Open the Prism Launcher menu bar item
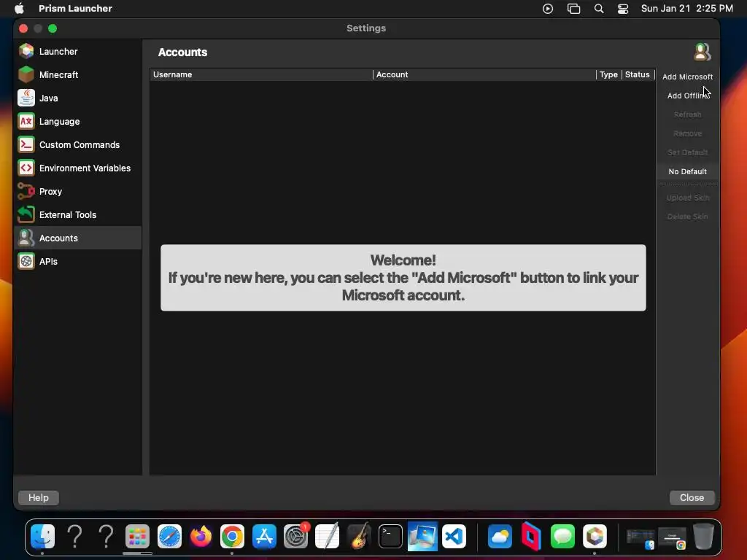Viewport: 747px width, 560px height. point(75,9)
